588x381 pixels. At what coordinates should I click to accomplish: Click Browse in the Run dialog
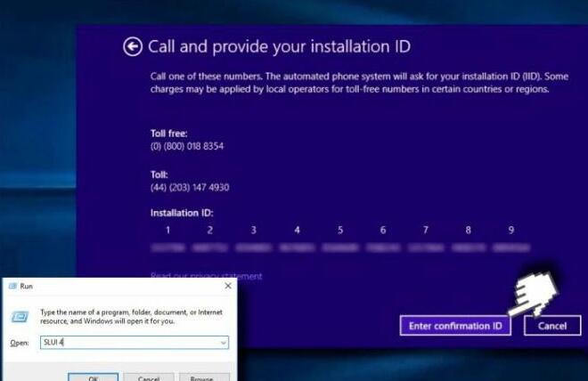204,377
